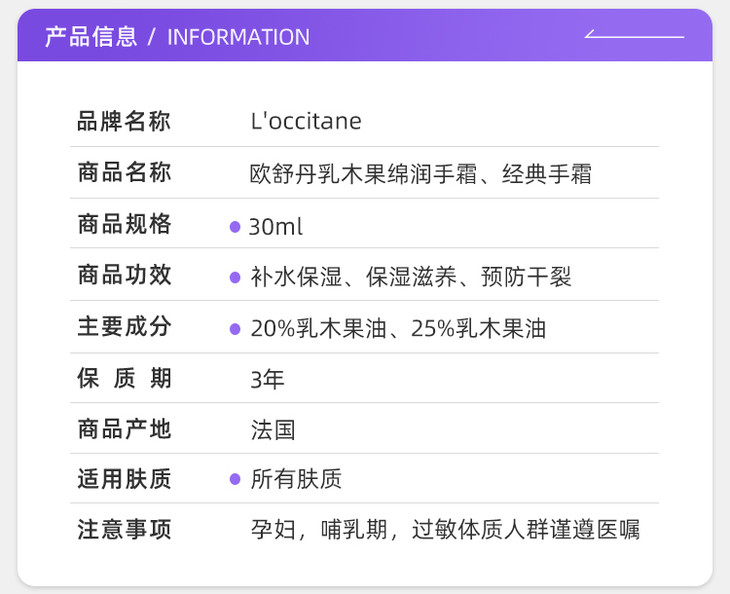730x594 pixels.
Task: Click the purple bullet beside 所有肤质
Action: 235,479
